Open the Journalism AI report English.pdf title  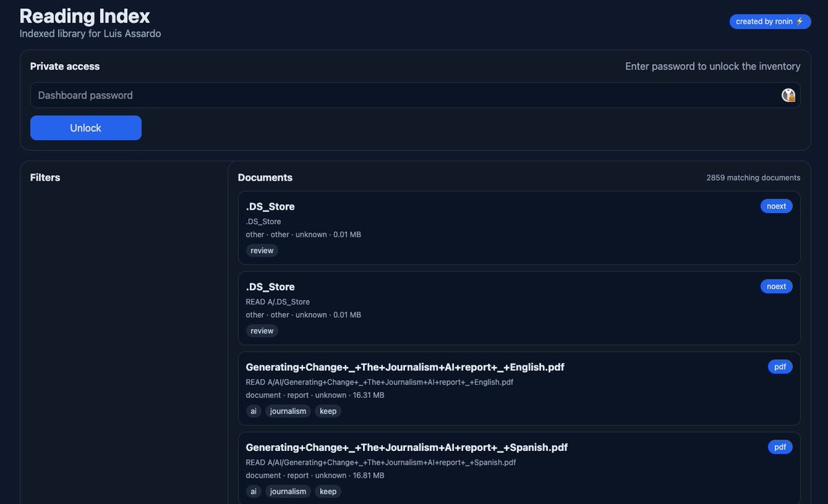click(405, 367)
